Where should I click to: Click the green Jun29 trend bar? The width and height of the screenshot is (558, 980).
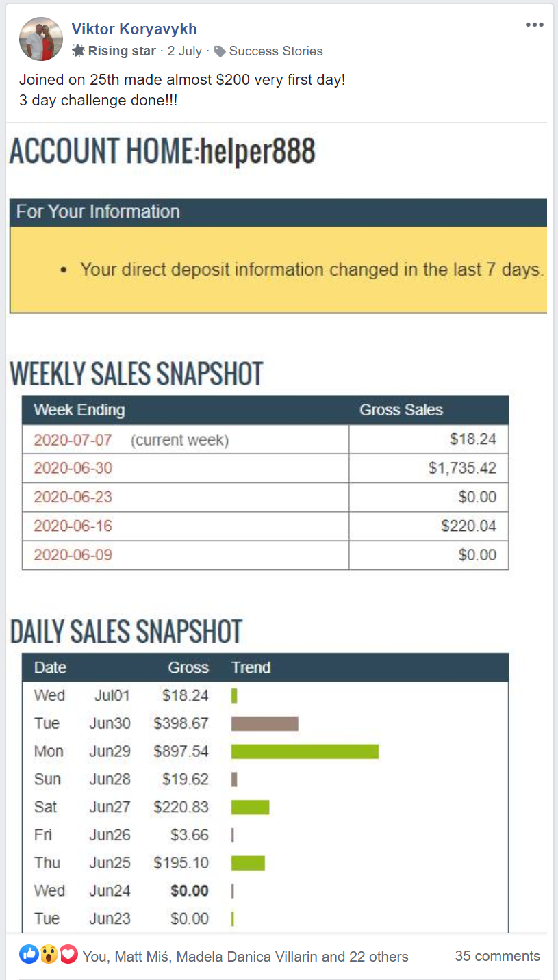pyautogui.click(x=305, y=751)
